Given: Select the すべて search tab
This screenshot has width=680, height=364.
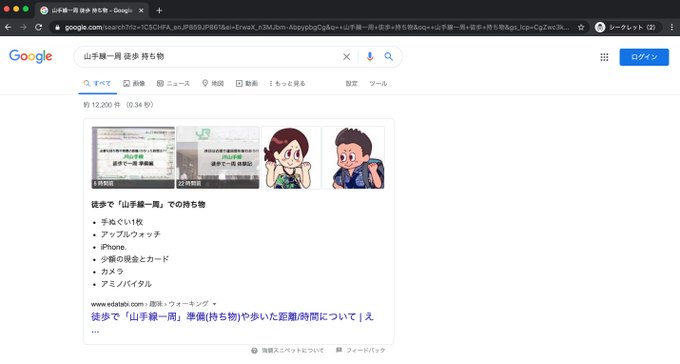Looking at the screenshot, I should click(98, 83).
